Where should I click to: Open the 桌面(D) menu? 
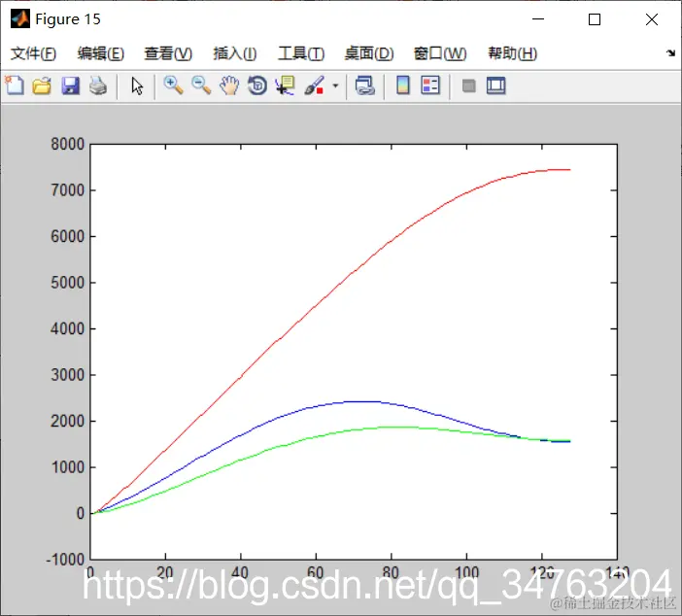click(369, 53)
